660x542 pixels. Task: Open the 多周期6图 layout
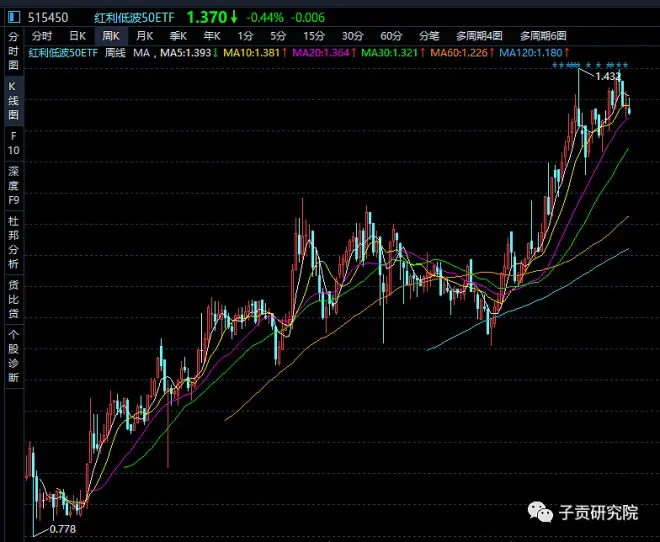[544, 35]
